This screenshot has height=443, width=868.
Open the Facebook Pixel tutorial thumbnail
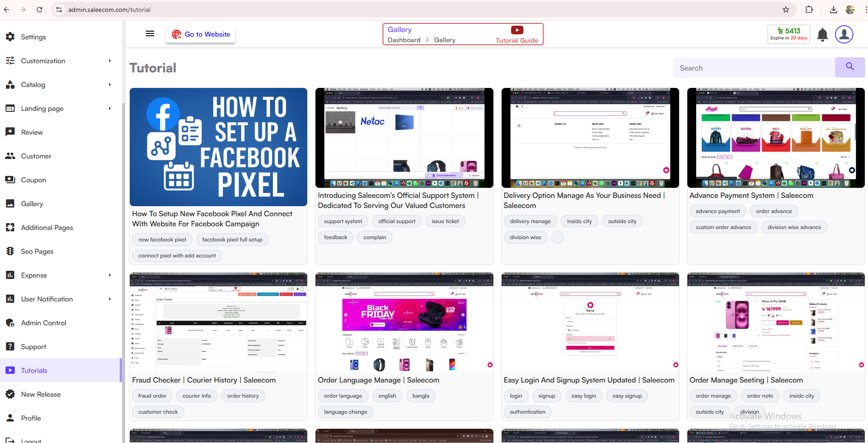[218, 147]
